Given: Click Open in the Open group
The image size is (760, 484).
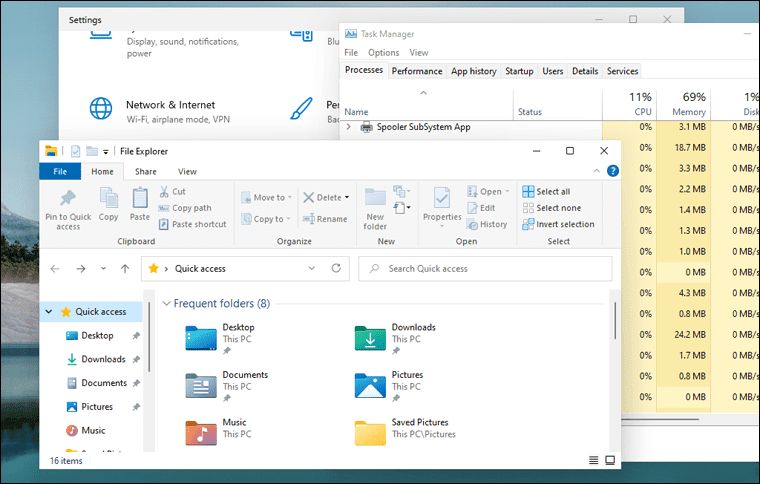Looking at the screenshot, I should coord(488,192).
